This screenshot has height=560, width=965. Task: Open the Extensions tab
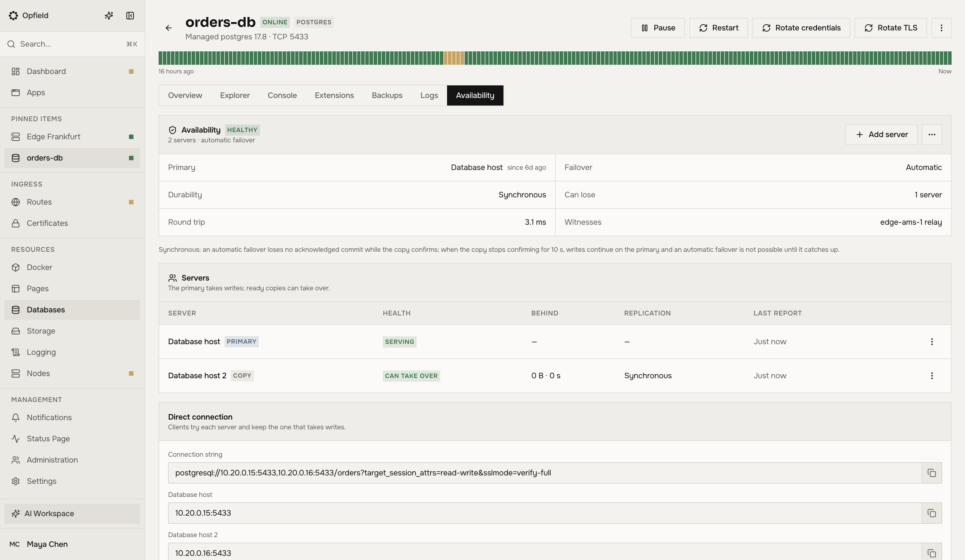pos(334,95)
